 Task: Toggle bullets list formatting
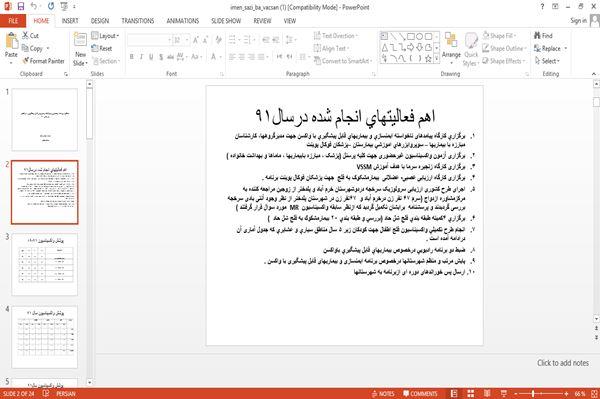pos(232,40)
